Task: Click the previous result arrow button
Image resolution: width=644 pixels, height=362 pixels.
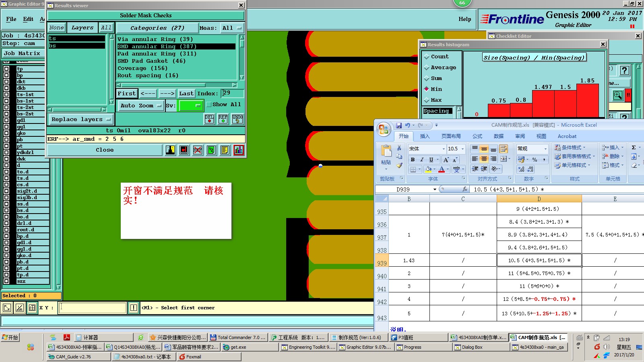Action: pyautogui.click(x=148, y=94)
